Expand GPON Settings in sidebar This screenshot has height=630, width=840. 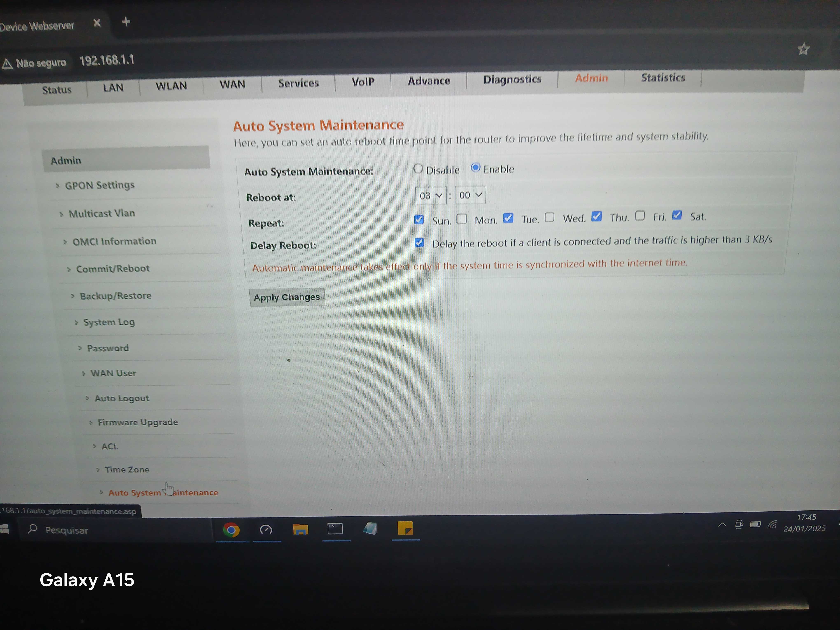pyautogui.click(x=99, y=185)
